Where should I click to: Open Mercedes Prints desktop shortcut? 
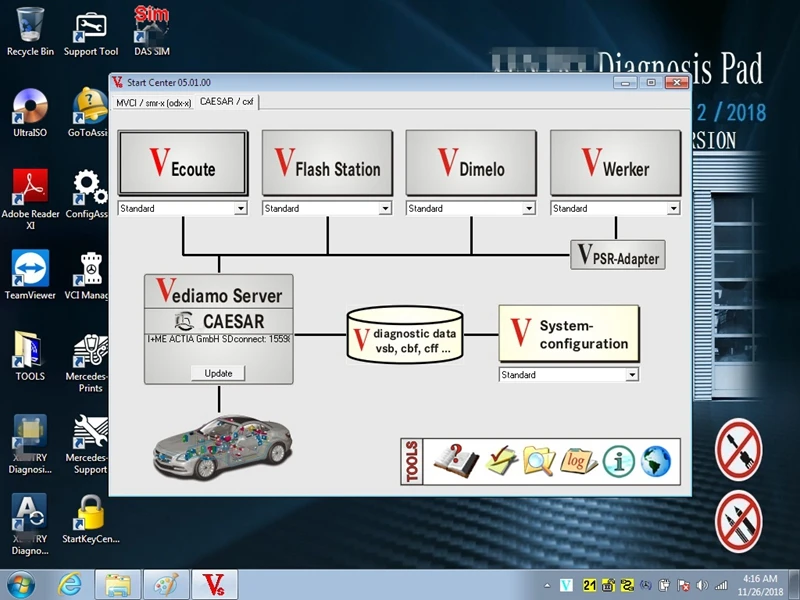pos(89,362)
